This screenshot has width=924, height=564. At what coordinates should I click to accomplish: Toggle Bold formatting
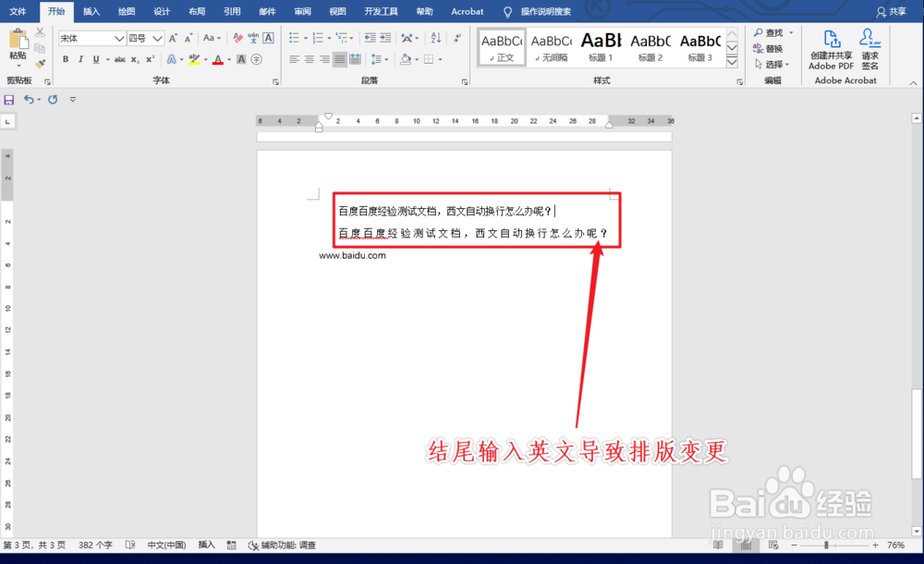(66, 59)
